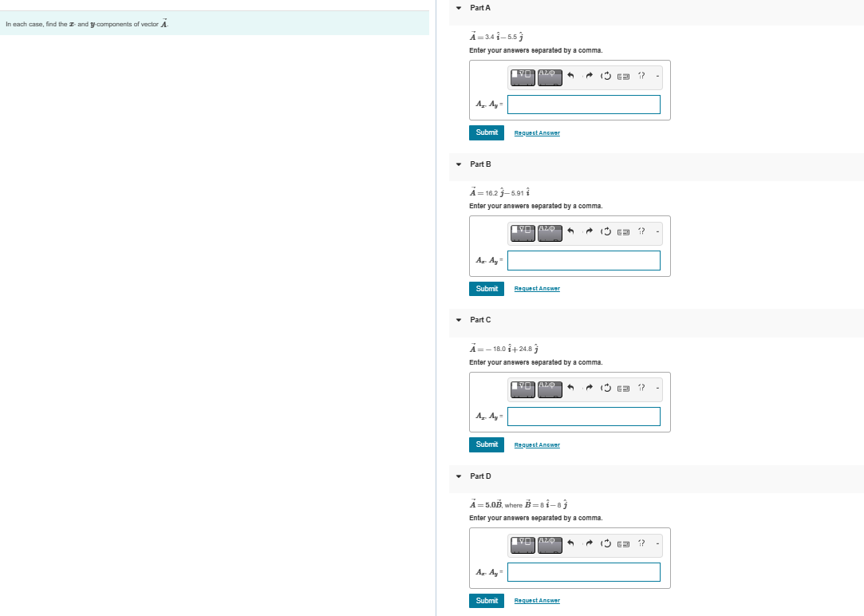Open the Greek symbols palette in Part D
Image resolution: width=864 pixels, height=616 pixels.
(x=550, y=544)
